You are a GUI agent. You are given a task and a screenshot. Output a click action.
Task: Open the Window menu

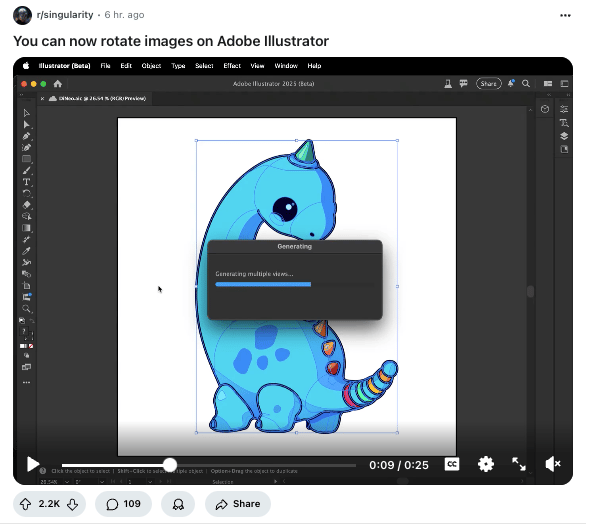(x=286, y=66)
